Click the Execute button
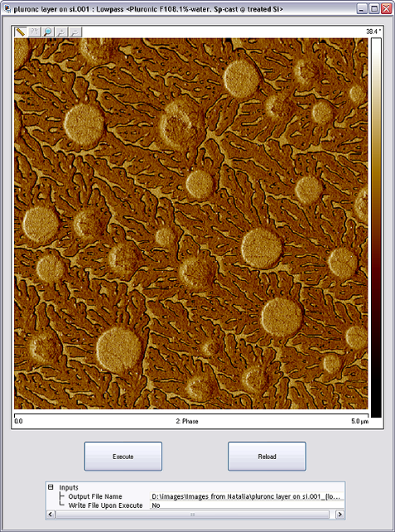This screenshot has height=532, width=395. point(123,456)
